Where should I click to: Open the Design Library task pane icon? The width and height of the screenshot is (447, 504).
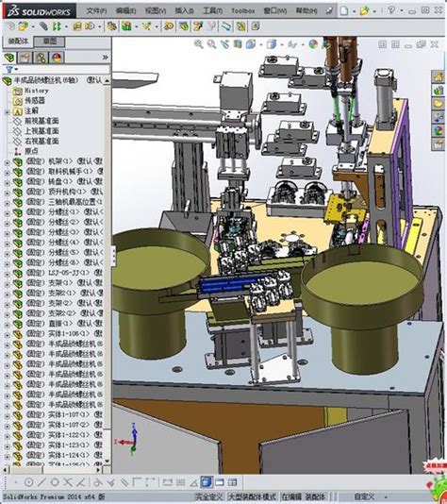click(439, 91)
